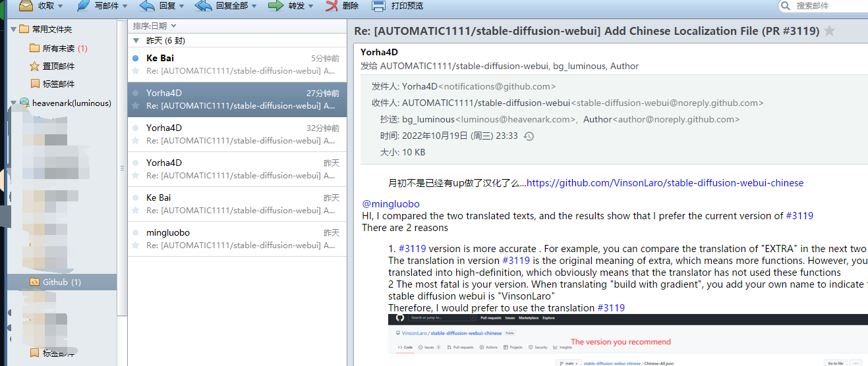Collapse the heavenark(luminous) account tree
Image resolution: width=868 pixels, height=366 pixels.
[x=13, y=103]
